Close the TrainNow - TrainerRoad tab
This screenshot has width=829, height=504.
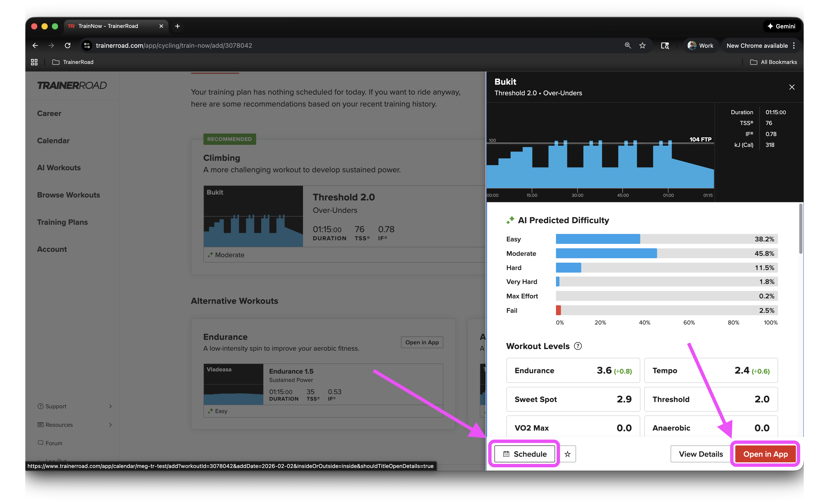tap(161, 26)
